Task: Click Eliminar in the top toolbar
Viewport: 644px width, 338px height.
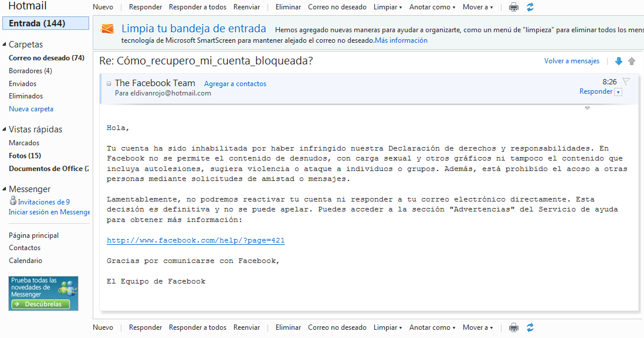Action: pyautogui.click(x=288, y=7)
